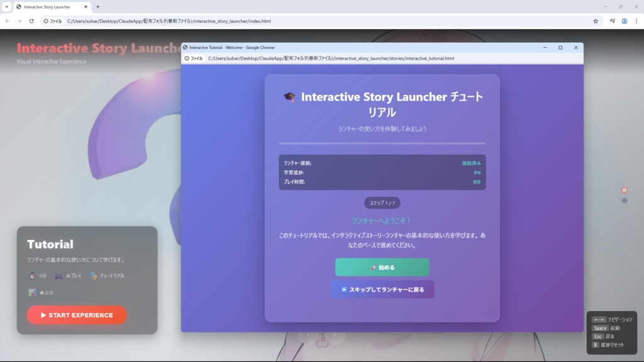
Task: Click the page refresh icon
Action: click(x=31, y=21)
